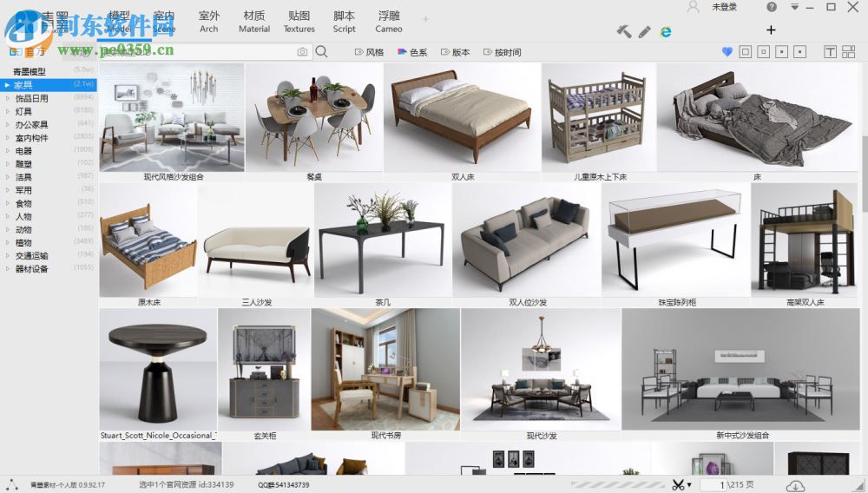The width and height of the screenshot is (868, 493).
Task: Open the Internet Explorer browser icon
Action: (666, 32)
